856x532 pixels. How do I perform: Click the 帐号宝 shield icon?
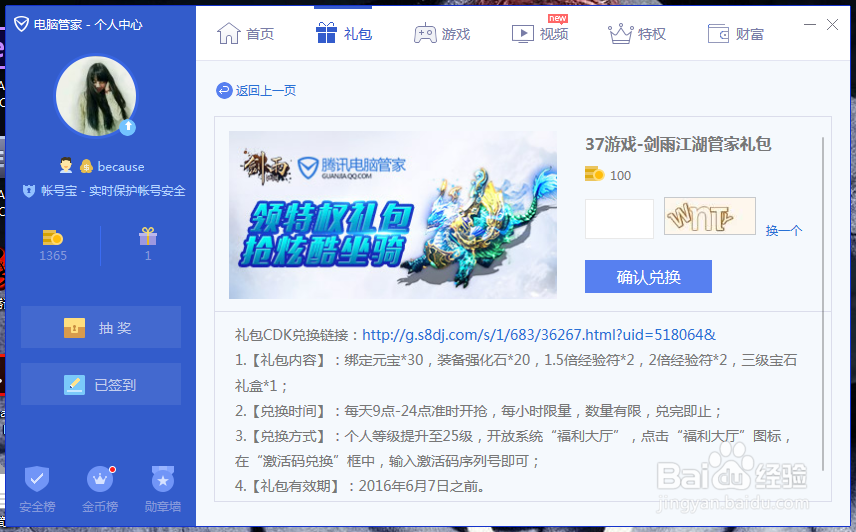[x=29, y=191]
